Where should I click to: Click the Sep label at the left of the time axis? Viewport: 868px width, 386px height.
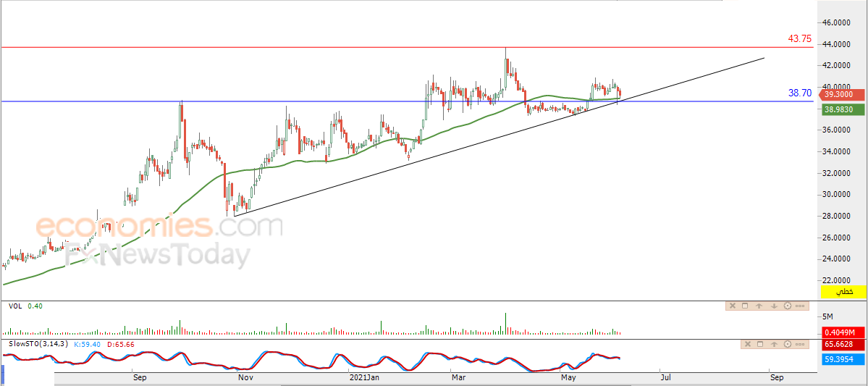pos(140,378)
